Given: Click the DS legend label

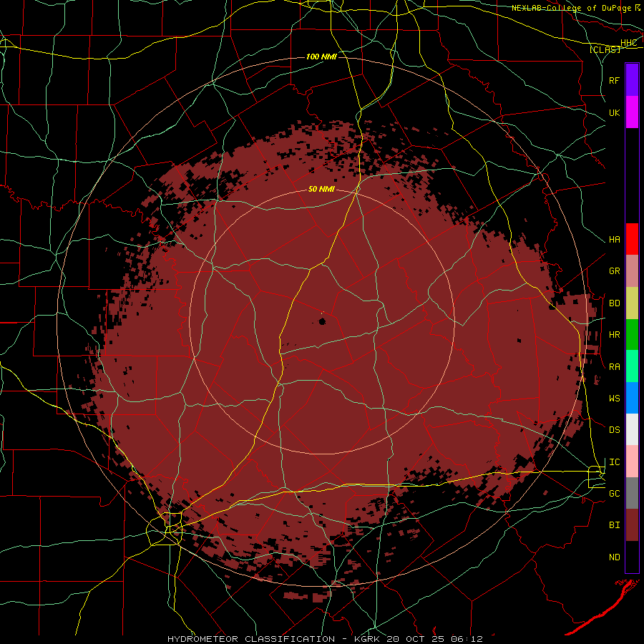Looking at the screenshot, I should [x=615, y=430].
